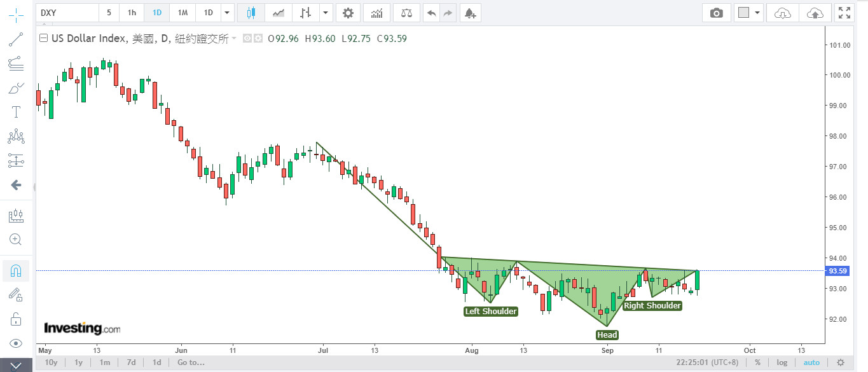The width and height of the screenshot is (868, 372).
Task: Open the interval dropdown arrow
Action: pyautogui.click(x=228, y=13)
